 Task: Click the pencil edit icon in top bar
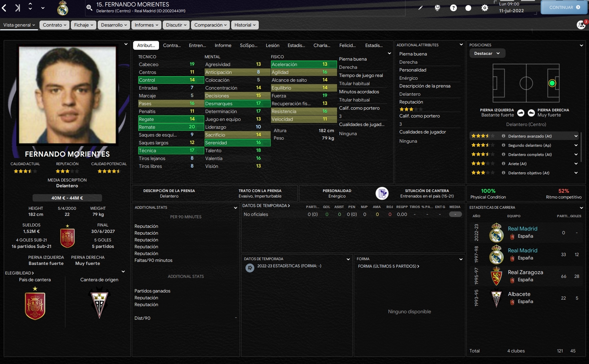(x=420, y=8)
